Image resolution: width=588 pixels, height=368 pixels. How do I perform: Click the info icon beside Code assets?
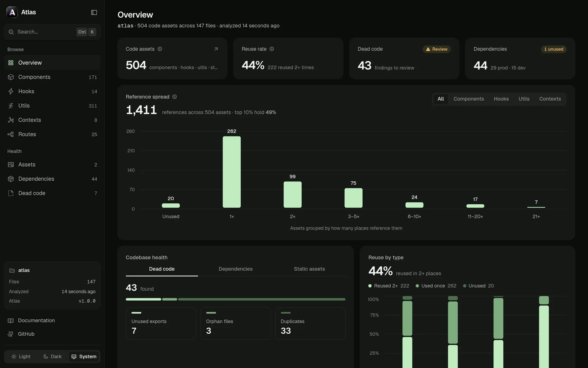[x=160, y=49]
